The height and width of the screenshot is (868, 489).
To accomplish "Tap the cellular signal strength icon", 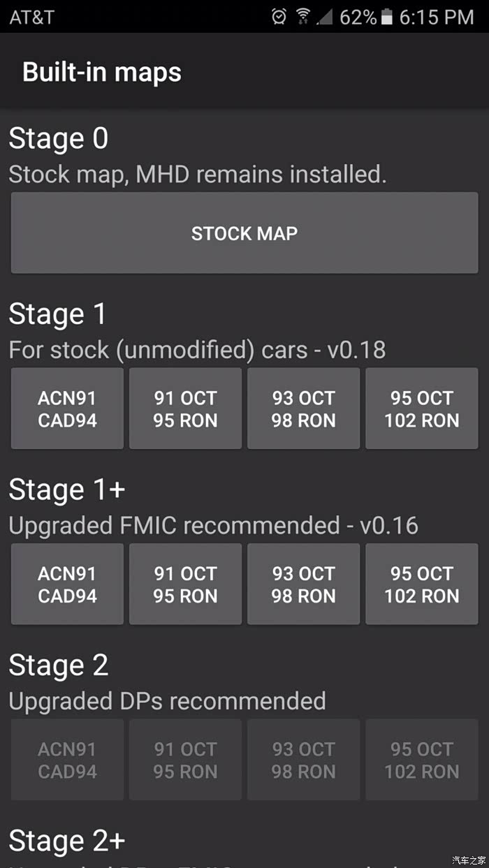I will click(x=324, y=17).
